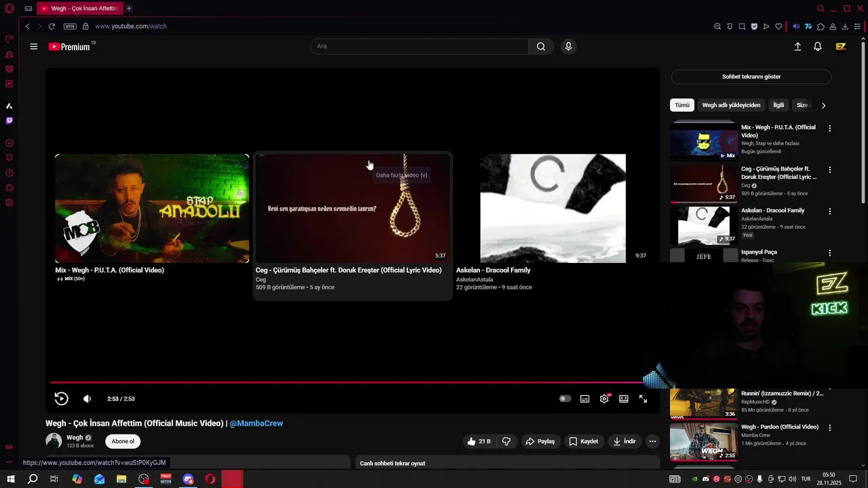Go back in browser history
This screenshot has height=488, width=868.
click(27, 26)
